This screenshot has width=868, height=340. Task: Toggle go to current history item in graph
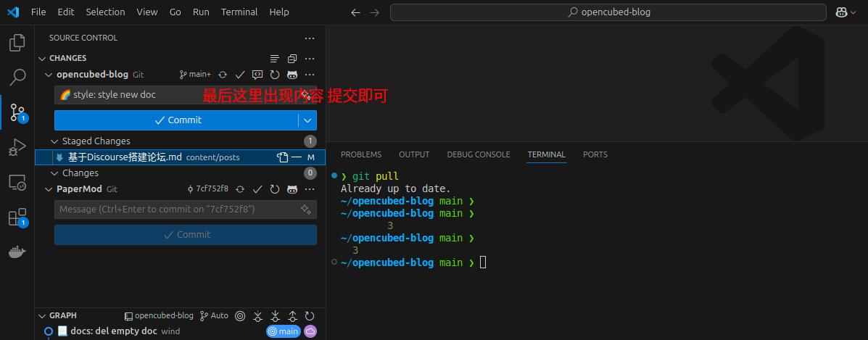point(240,316)
